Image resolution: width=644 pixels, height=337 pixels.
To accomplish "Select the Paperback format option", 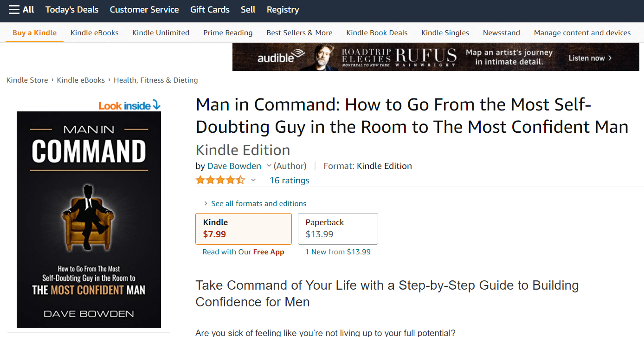I will 337,228.
